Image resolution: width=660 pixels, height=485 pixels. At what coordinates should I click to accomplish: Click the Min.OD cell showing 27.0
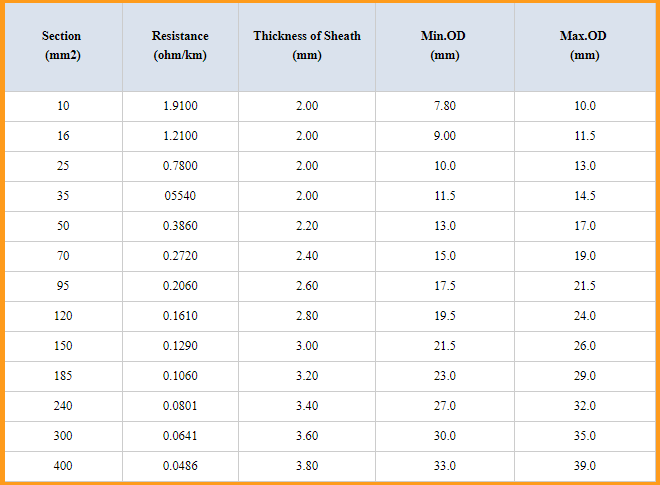pos(444,406)
